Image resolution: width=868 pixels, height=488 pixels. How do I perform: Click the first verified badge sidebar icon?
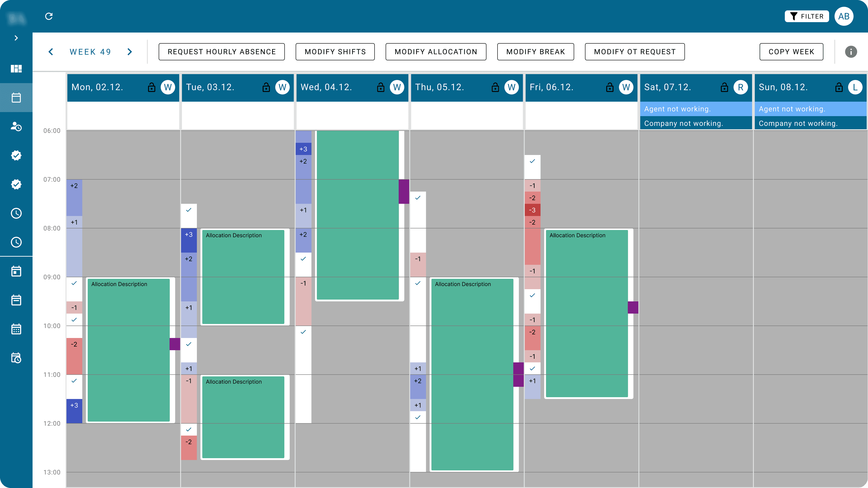click(x=16, y=156)
